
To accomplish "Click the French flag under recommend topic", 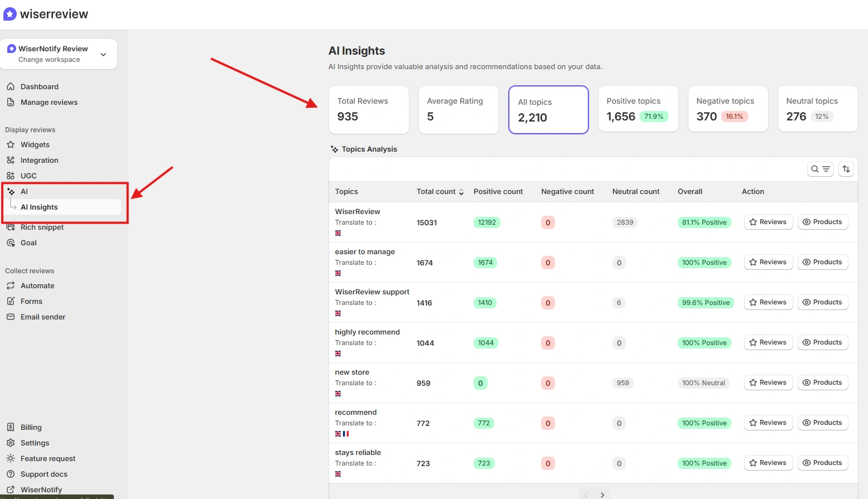I will 346,433.
